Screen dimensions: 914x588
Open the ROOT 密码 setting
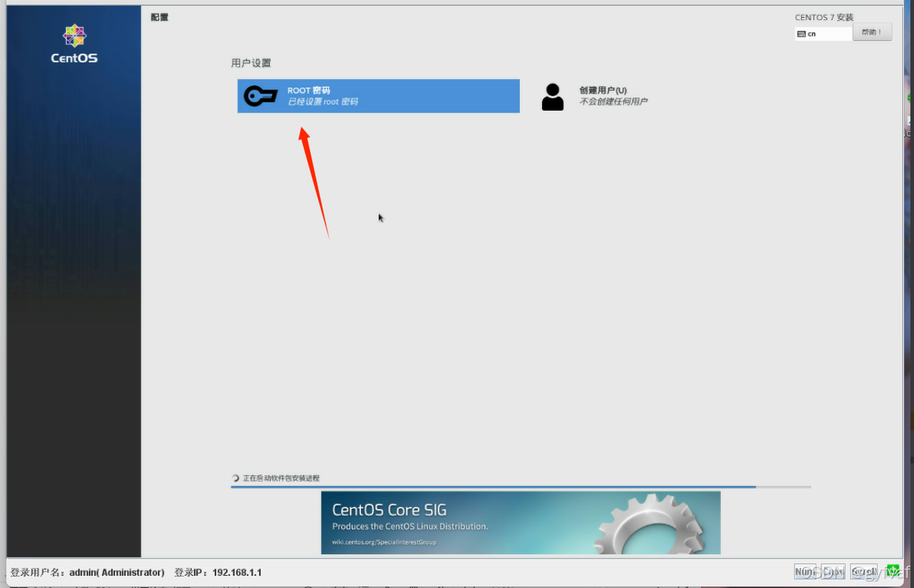tap(378, 96)
